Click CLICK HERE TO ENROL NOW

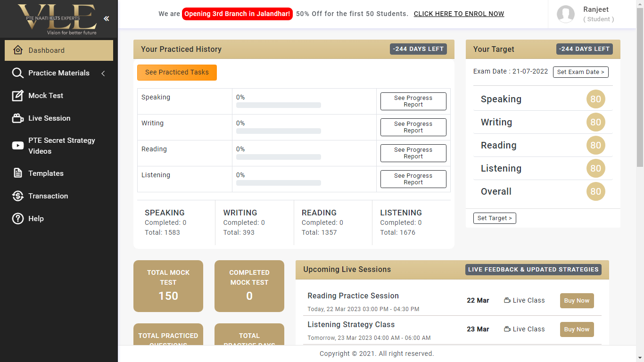click(459, 14)
